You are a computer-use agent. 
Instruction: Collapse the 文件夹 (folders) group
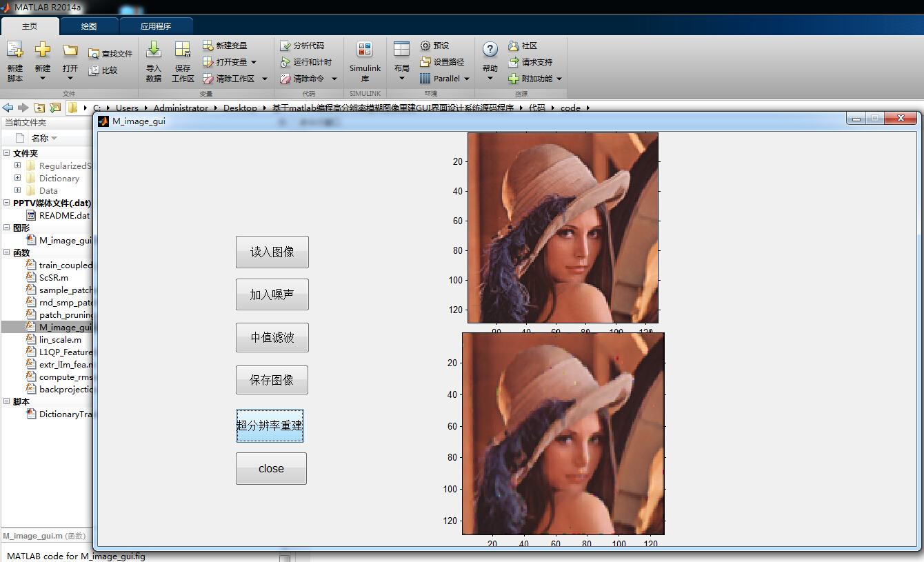(x=6, y=153)
